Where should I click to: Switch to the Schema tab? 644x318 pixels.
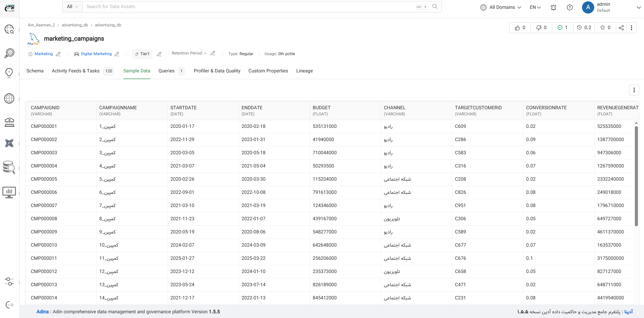pyautogui.click(x=35, y=71)
